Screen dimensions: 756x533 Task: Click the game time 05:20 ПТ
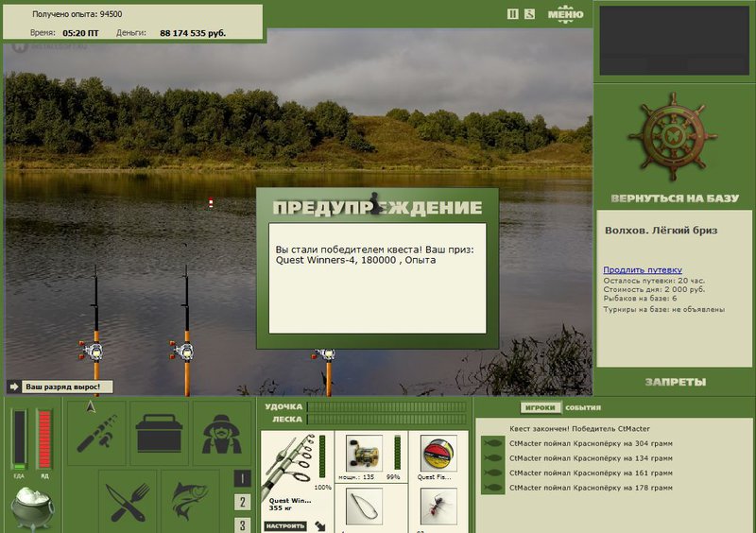click(80, 33)
